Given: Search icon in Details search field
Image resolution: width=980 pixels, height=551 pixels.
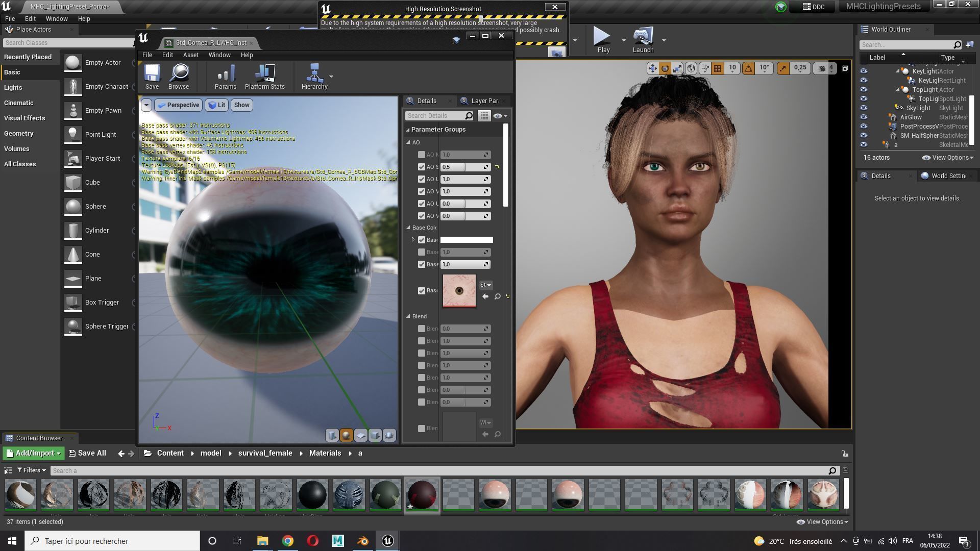Looking at the screenshot, I should point(469,116).
